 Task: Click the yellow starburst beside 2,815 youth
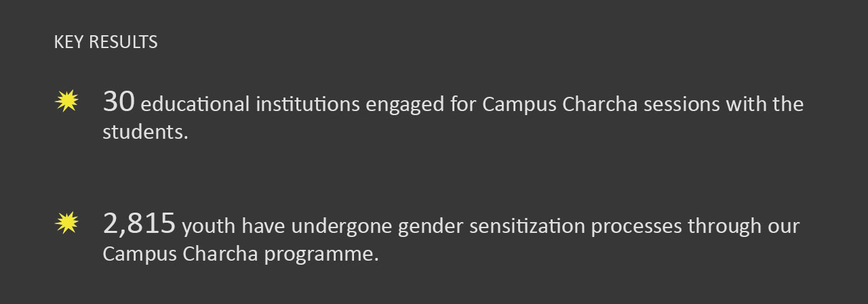coord(66,223)
